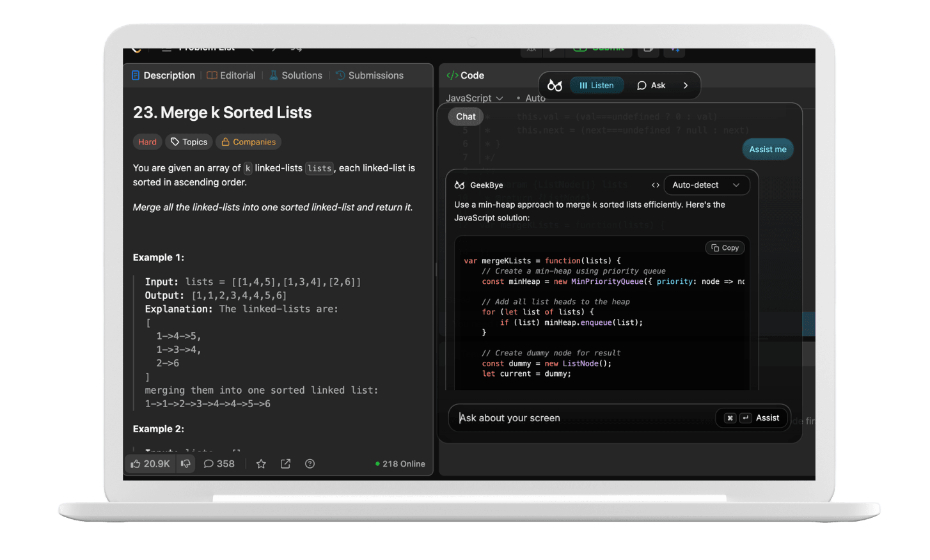Click the Ask button in GeekBye bar

tap(651, 86)
